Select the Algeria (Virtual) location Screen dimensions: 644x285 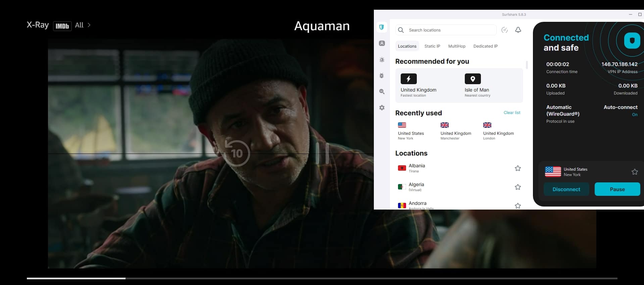tap(459, 187)
